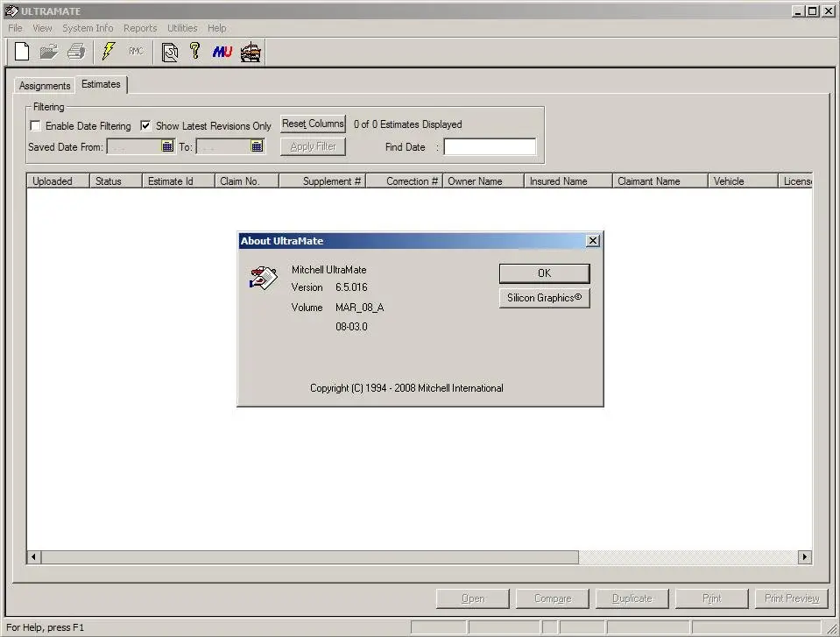Sort by Claim No. column header

(246, 181)
